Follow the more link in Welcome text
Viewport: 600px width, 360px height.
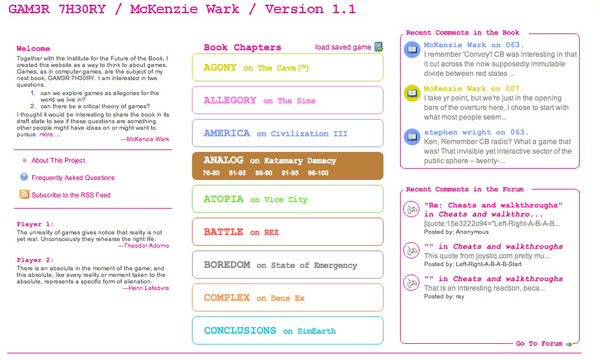pyautogui.click(x=46, y=134)
